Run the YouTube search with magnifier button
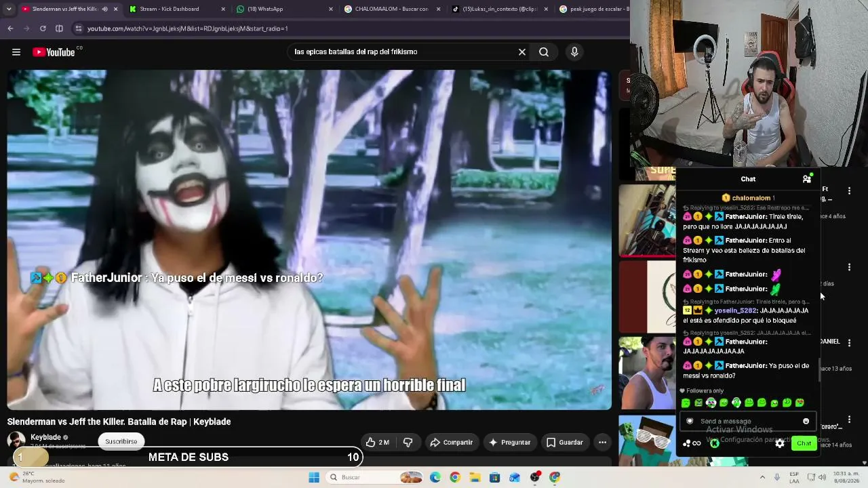Screen dimensions: 868x488 point(544,52)
